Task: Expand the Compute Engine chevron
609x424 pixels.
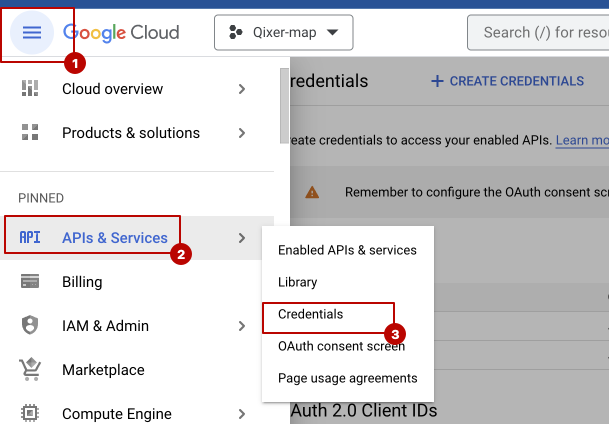Action: click(x=242, y=414)
